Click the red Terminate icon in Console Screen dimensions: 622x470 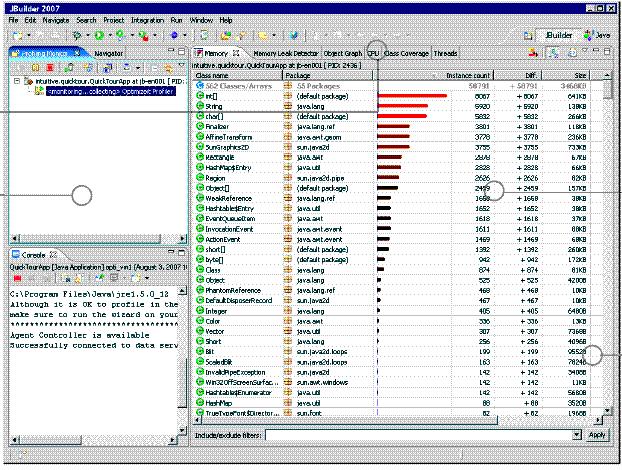pos(17,278)
